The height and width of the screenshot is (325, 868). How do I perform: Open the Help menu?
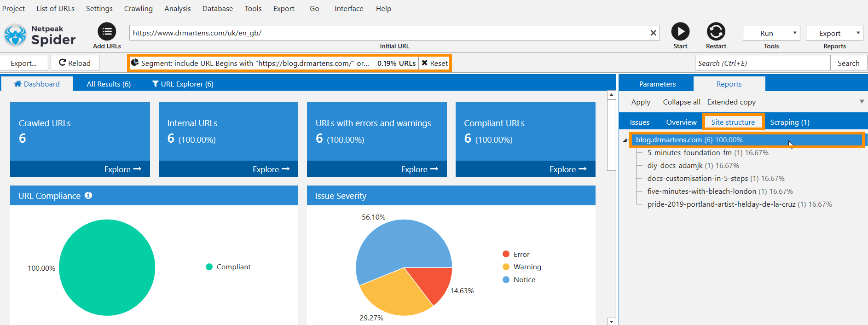(383, 8)
